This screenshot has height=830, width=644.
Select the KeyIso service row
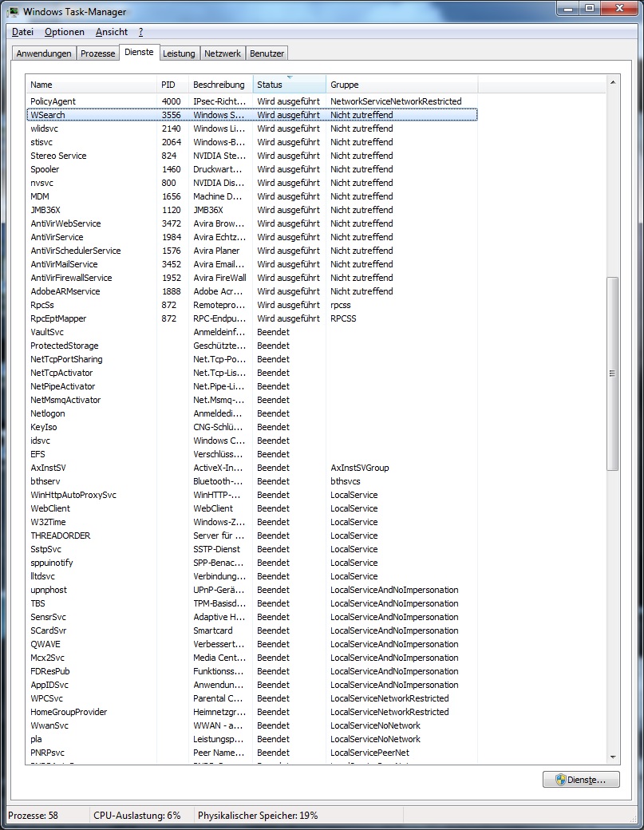[x=252, y=427]
